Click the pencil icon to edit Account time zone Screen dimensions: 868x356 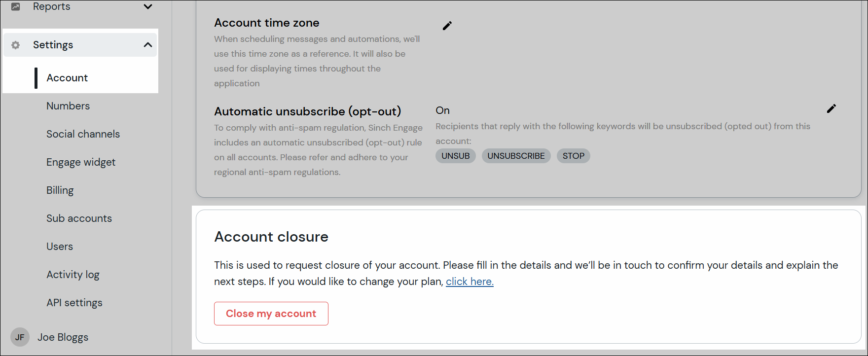[447, 25]
